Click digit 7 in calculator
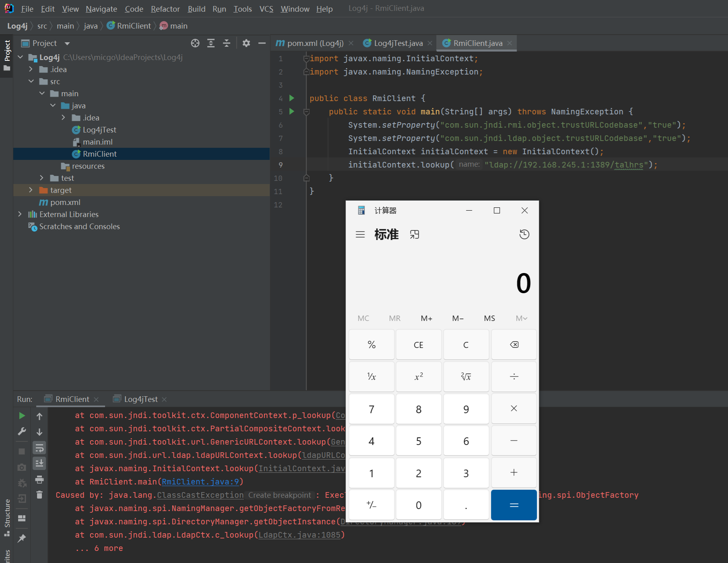This screenshot has height=563, width=728. coord(371,409)
